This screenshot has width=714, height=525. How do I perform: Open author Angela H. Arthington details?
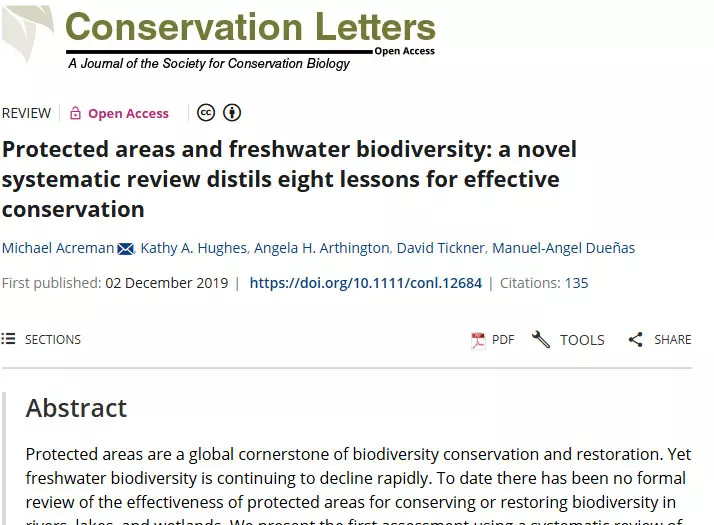tap(320, 248)
